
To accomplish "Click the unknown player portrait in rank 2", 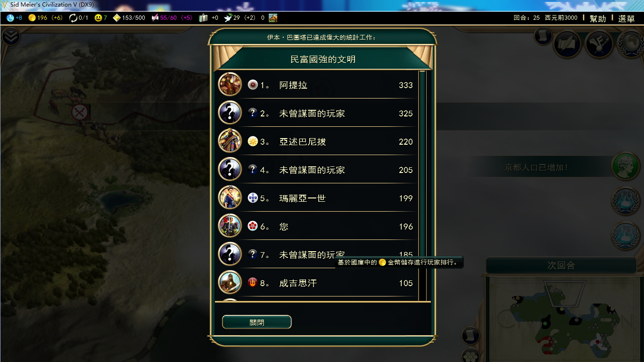I will tap(230, 113).
